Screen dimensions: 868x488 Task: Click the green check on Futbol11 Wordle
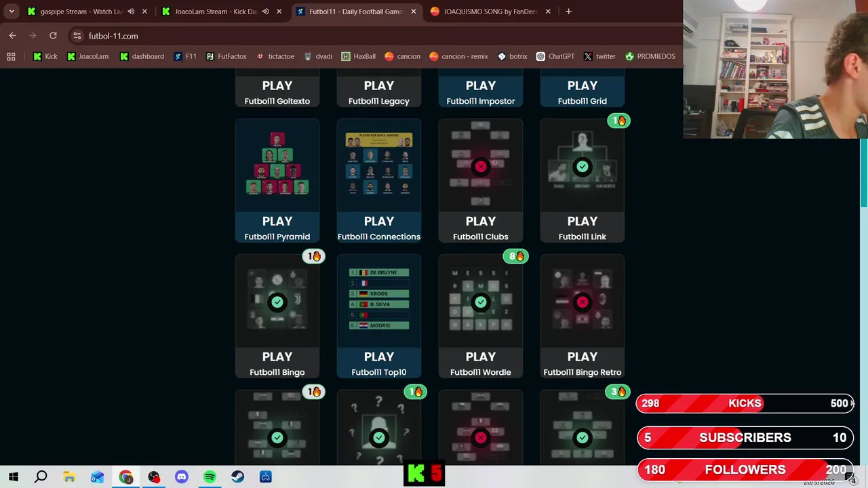point(481,302)
